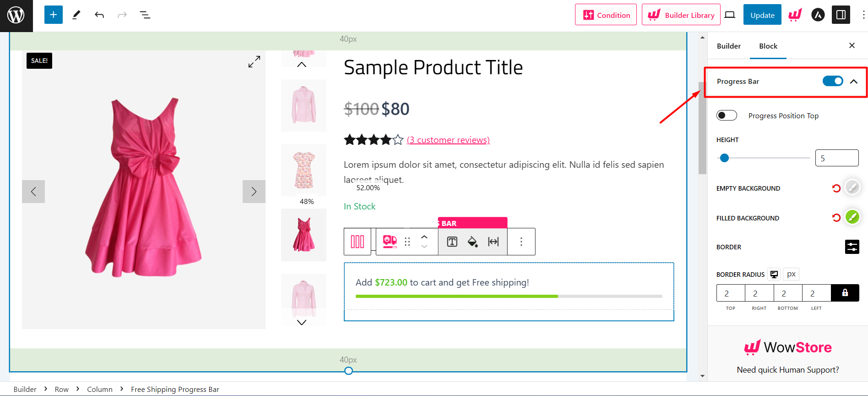
Task: Open the Filled Background color picker
Action: [x=852, y=217]
